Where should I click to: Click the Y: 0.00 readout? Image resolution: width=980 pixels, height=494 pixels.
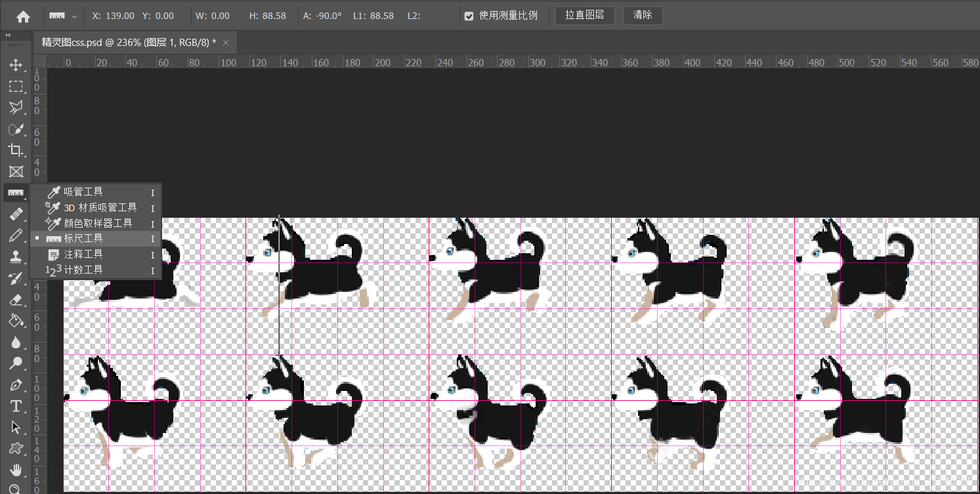click(x=158, y=16)
